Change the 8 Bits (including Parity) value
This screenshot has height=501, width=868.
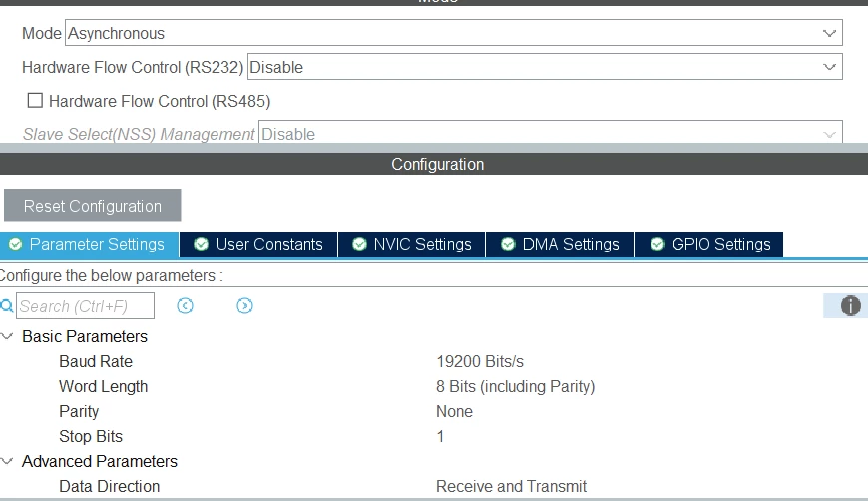pos(516,386)
